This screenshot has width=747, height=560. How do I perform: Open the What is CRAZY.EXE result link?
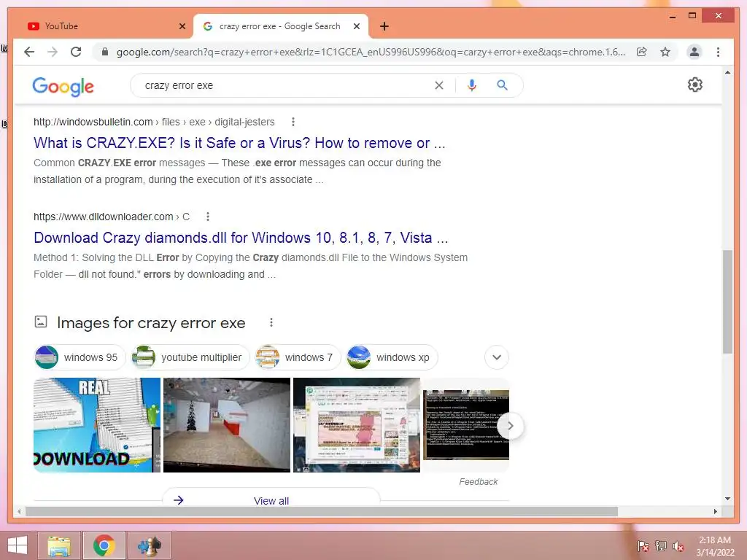239,143
